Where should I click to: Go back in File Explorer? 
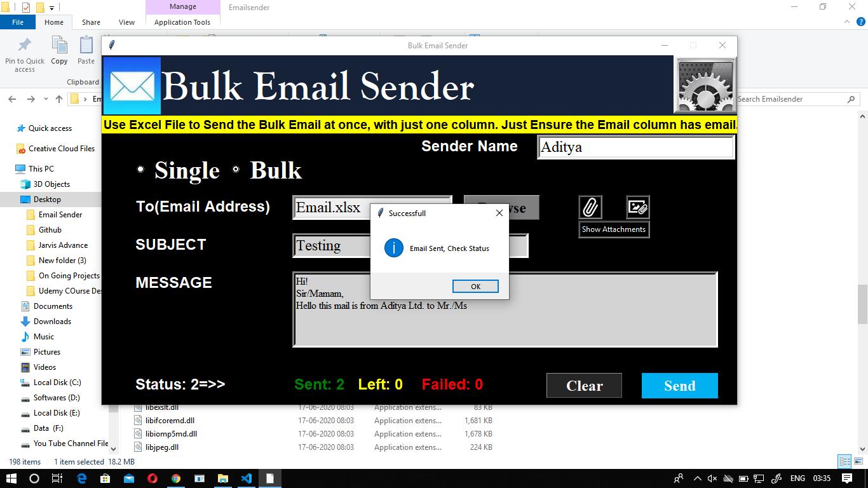tap(12, 99)
